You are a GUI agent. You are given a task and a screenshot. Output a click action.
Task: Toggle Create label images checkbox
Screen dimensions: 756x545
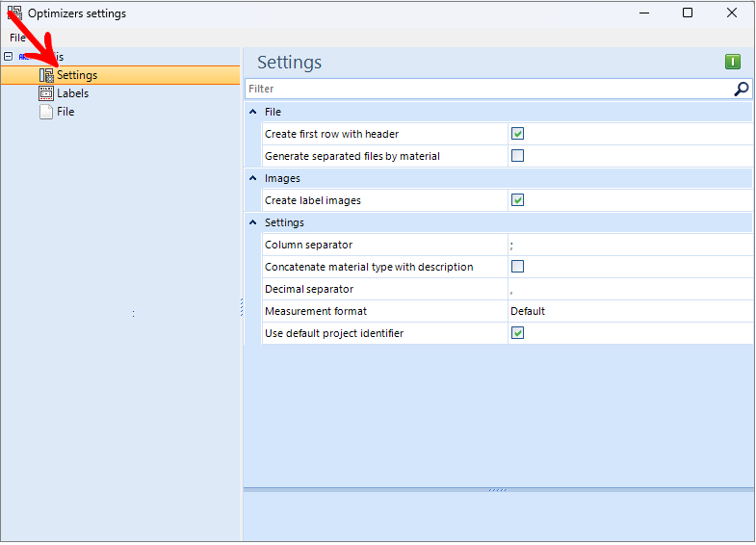pyautogui.click(x=517, y=200)
